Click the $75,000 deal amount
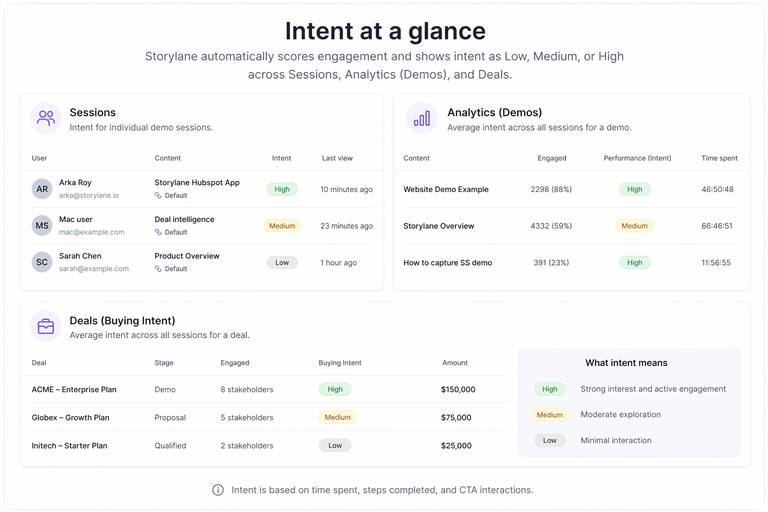 [456, 417]
